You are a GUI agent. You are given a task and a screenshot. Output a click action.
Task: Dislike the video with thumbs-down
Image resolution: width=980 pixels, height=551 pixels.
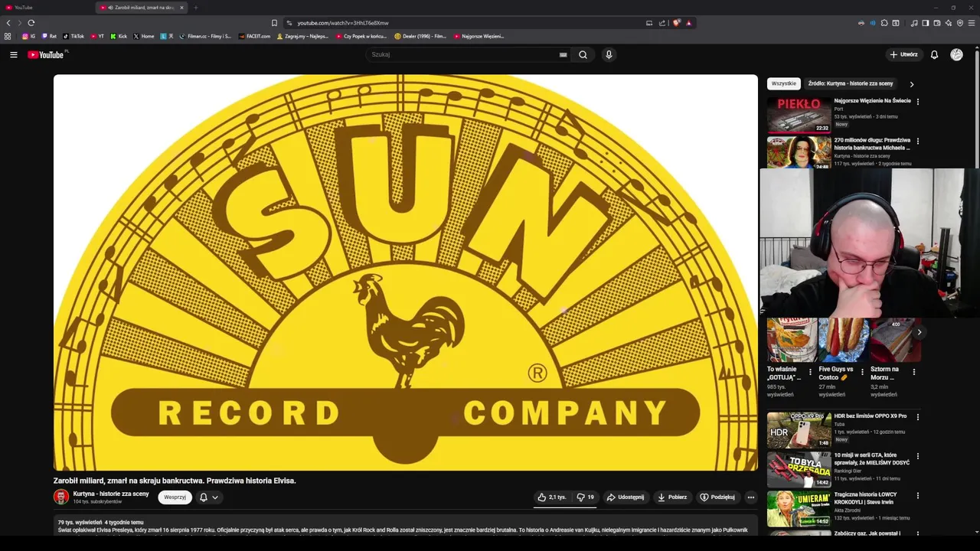tap(586, 497)
